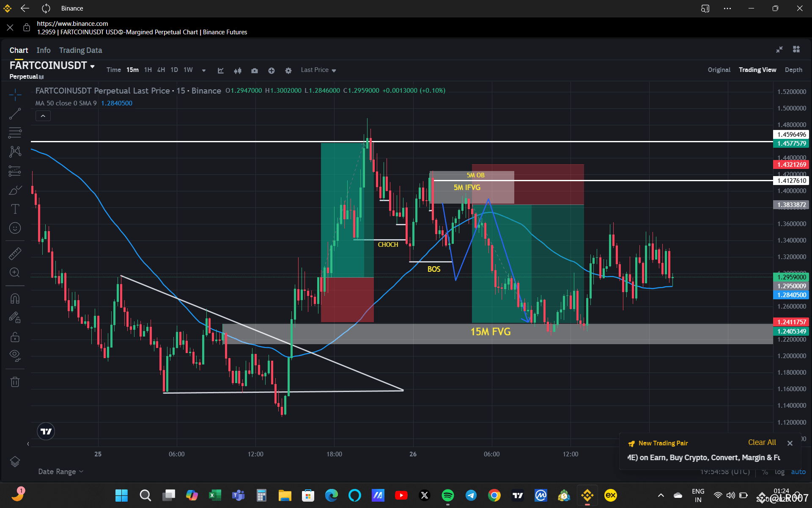Switch to the Trading Data tab
Viewport: 812px width, 508px height.
click(81, 50)
